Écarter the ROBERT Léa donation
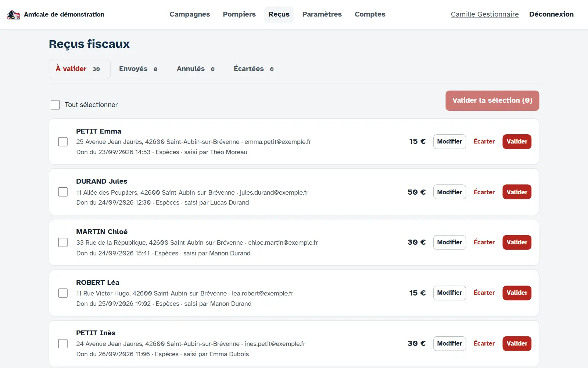 [x=484, y=293]
